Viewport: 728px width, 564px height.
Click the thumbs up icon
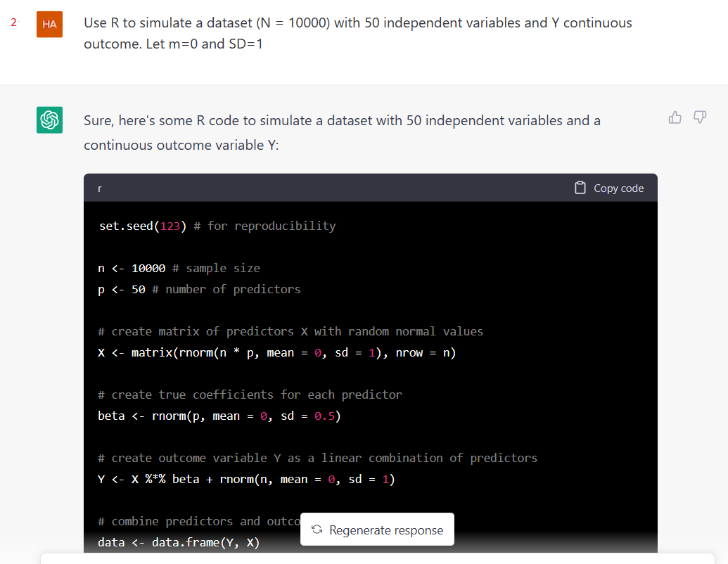click(675, 117)
